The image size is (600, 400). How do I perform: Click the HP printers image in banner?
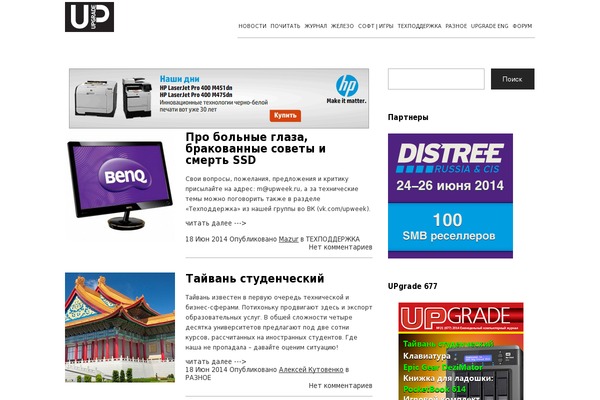[x=113, y=98]
